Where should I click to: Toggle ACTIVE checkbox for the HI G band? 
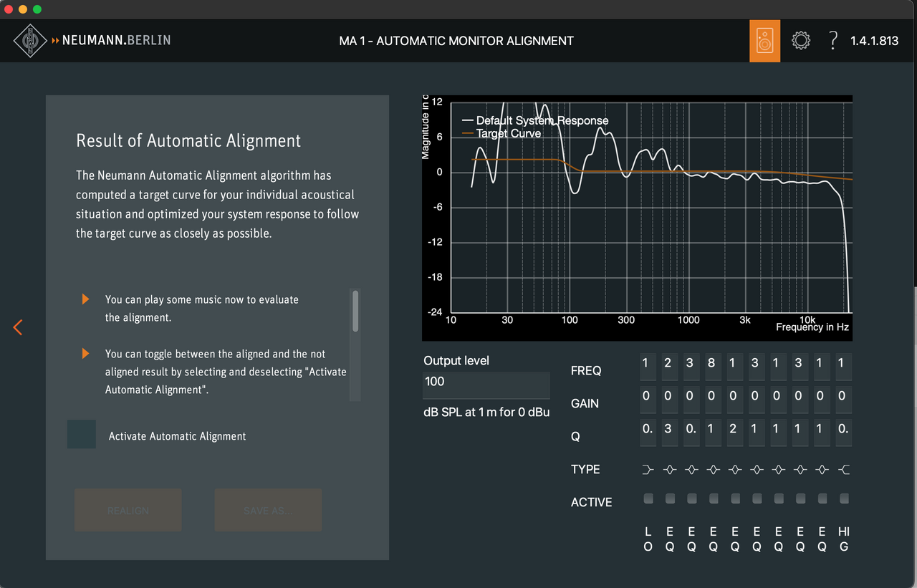tap(844, 498)
